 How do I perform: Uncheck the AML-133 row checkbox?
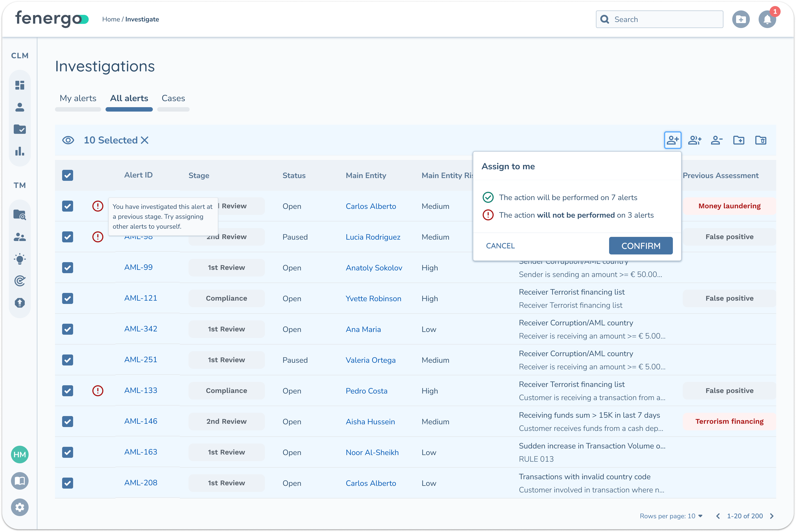[68, 390]
